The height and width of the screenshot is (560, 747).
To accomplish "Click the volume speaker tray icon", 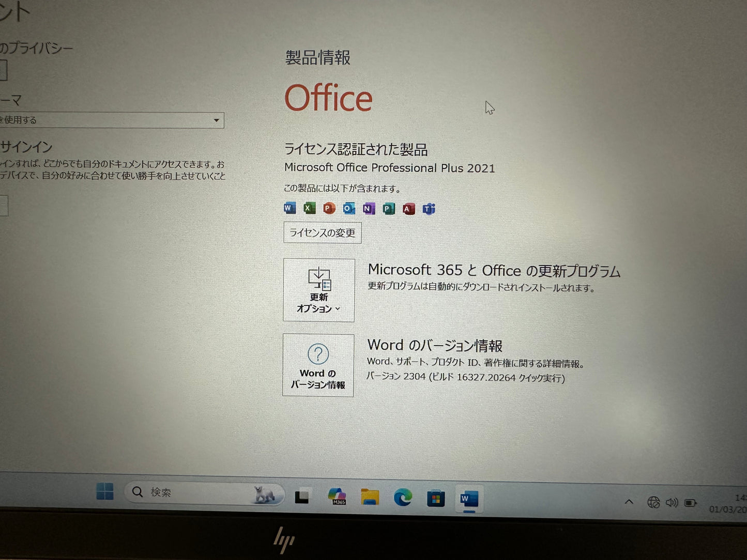I will point(672,502).
